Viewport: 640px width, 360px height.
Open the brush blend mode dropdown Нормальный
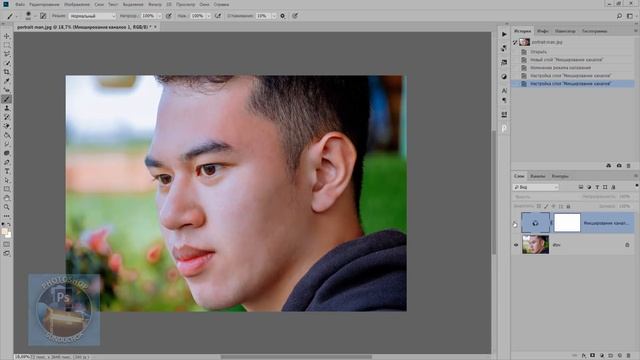(x=92, y=16)
